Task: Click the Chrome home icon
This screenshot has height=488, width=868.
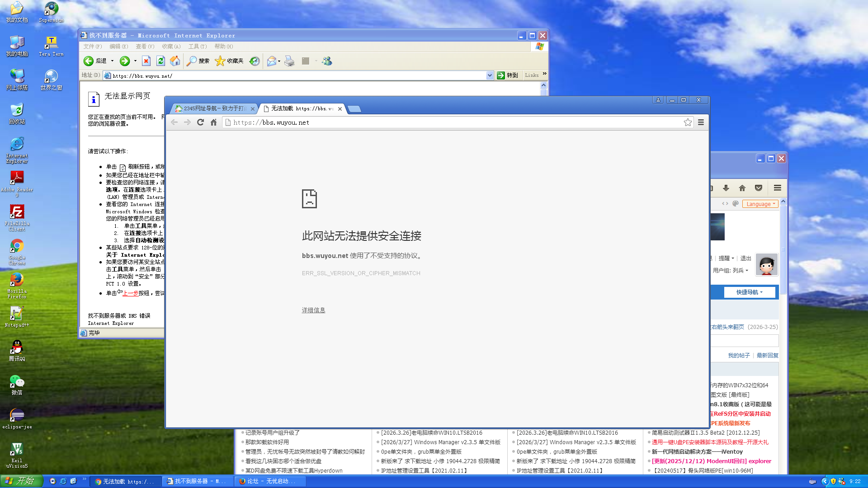Action: point(214,122)
